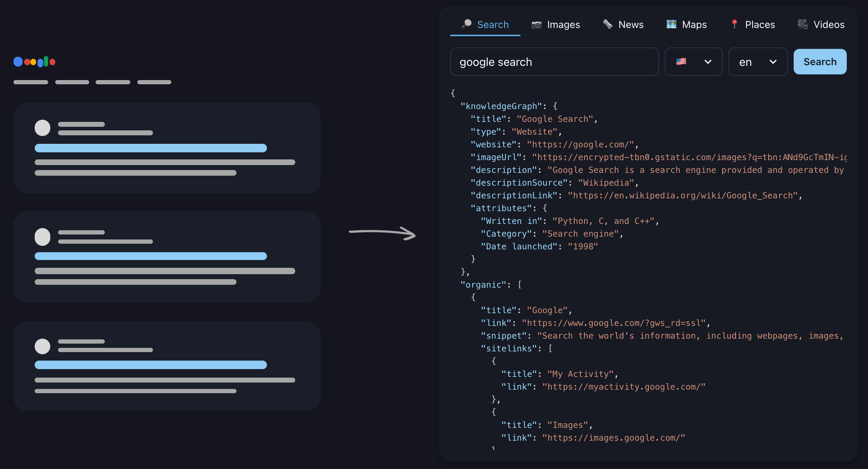This screenshot has height=469, width=868.
Task: Switch to the Images tab
Action: point(563,24)
